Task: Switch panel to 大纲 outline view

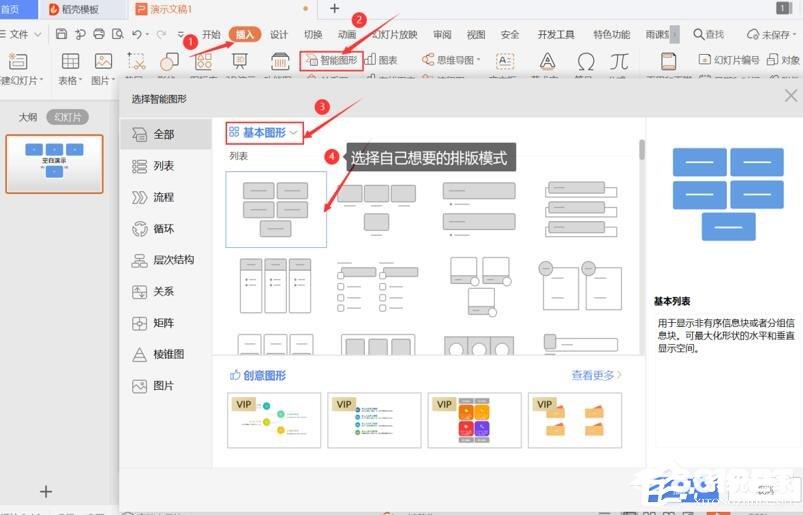Action: 28,117
